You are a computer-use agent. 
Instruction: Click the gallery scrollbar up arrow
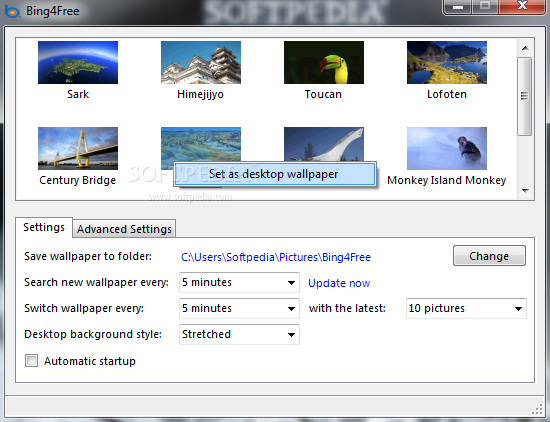point(525,48)
